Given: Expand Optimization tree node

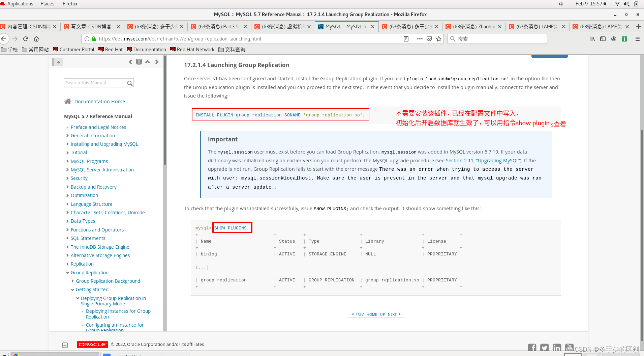Looking at the screenshot, I should click(x=67, y=195).
